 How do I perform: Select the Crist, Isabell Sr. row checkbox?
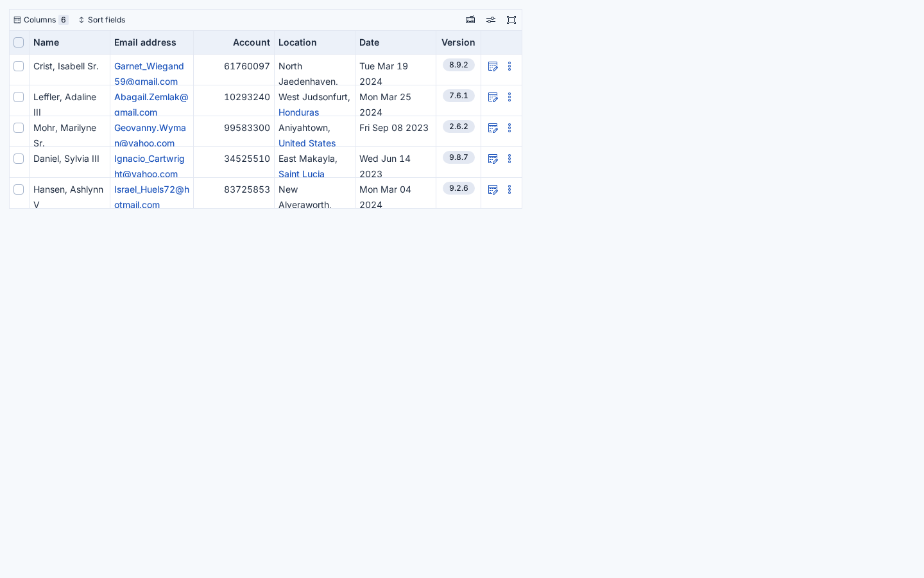[x=19, y=66]
